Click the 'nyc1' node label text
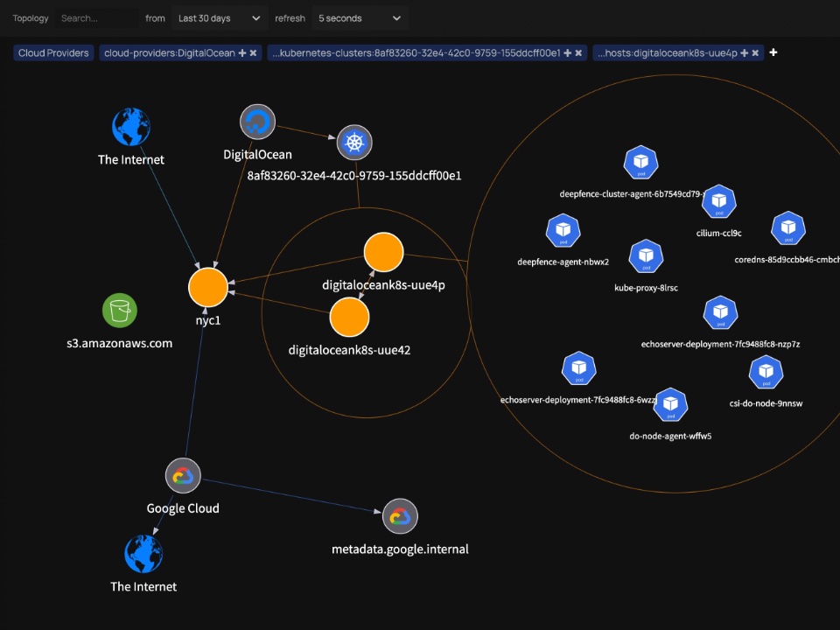The width and height of the screenshot is (840, 630). click(208, 320)
